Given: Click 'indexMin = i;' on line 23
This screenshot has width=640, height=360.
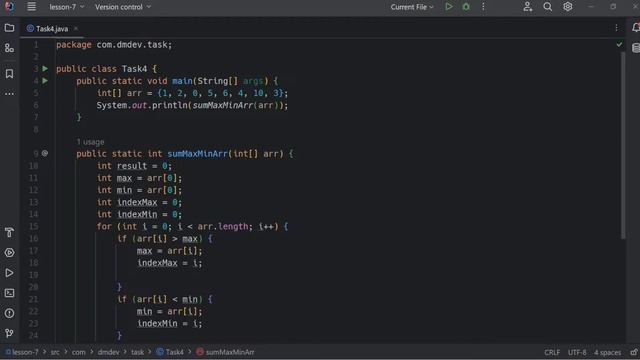Looking at the screenshot, I should pyautogui.click(x=169, y=324).
